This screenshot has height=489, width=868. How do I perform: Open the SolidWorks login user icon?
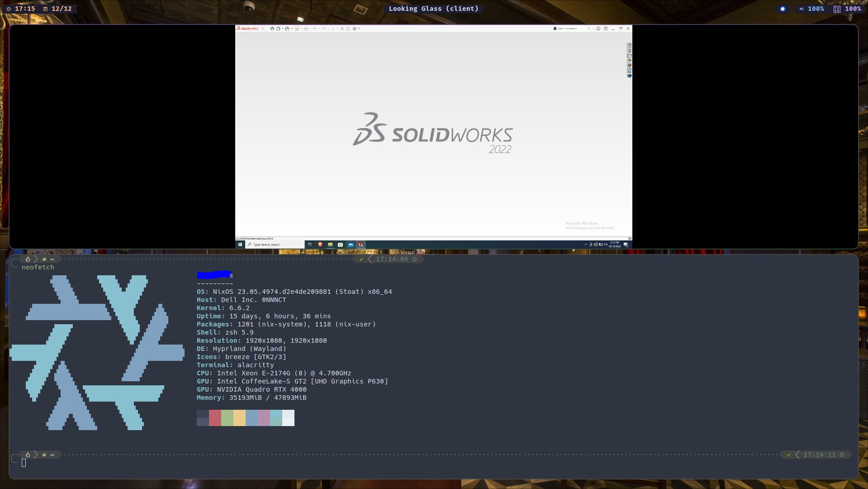[x=598, y=29]
